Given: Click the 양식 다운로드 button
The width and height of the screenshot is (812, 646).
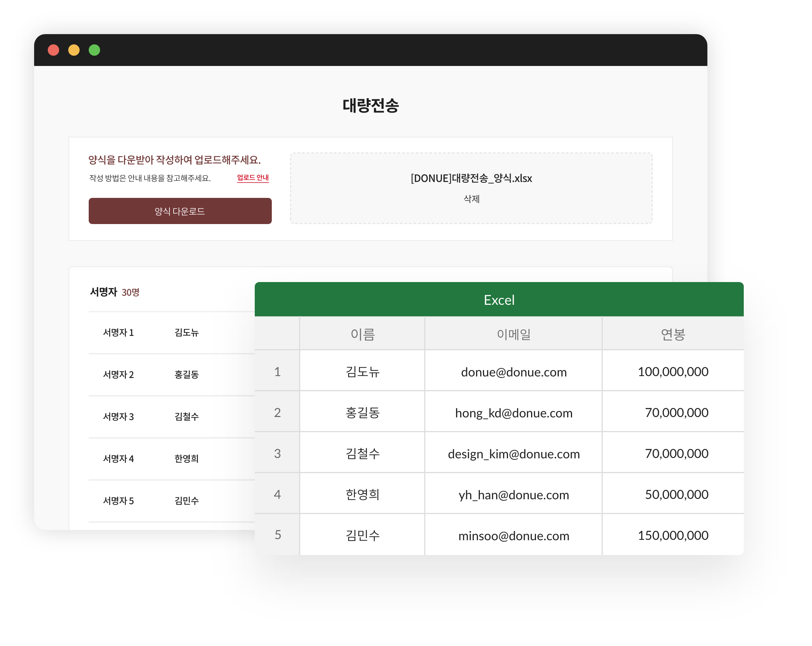Looking at the screenshot, I should pos(180,211).
